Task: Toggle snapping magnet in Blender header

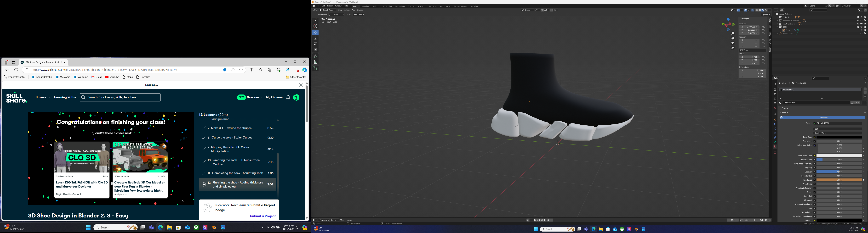Action: 542,10
